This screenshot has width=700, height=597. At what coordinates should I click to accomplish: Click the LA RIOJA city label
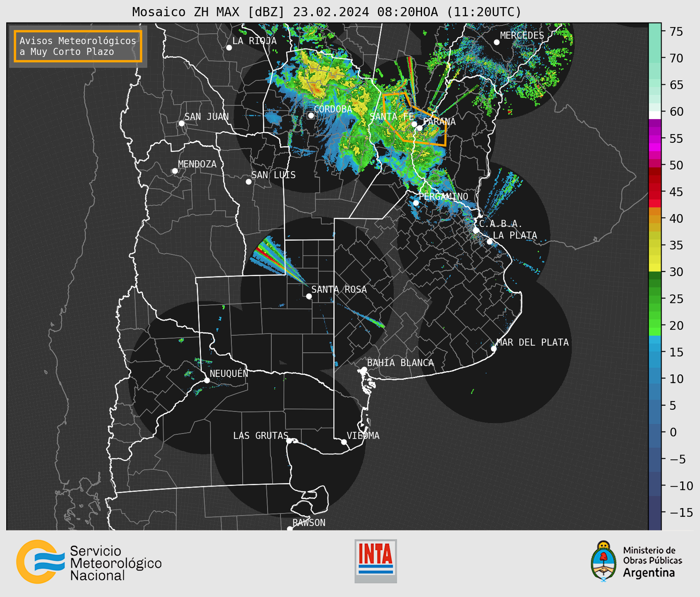[254, 41]
